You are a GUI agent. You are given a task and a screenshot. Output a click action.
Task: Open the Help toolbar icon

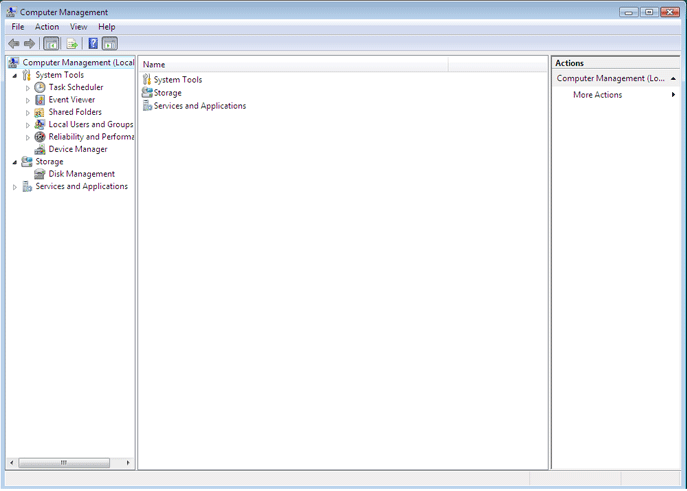(x=93, y=43)
